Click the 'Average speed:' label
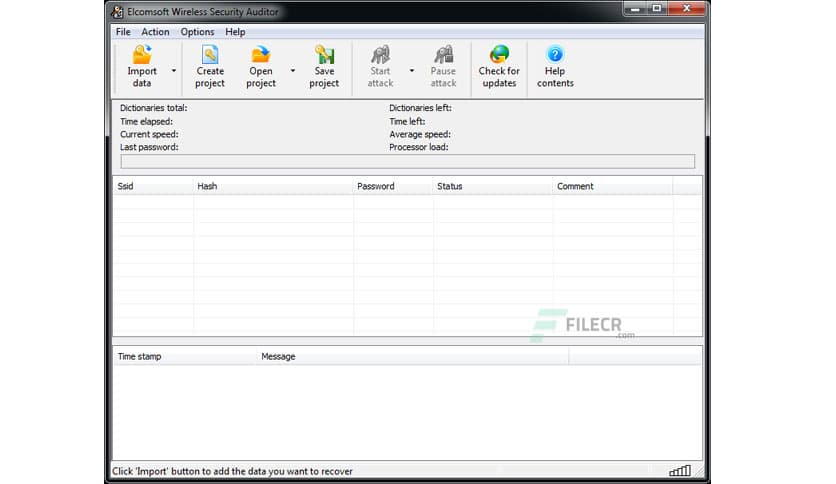Image resolution: width=836 pixels, height=484 pixels. click(420, 134)
